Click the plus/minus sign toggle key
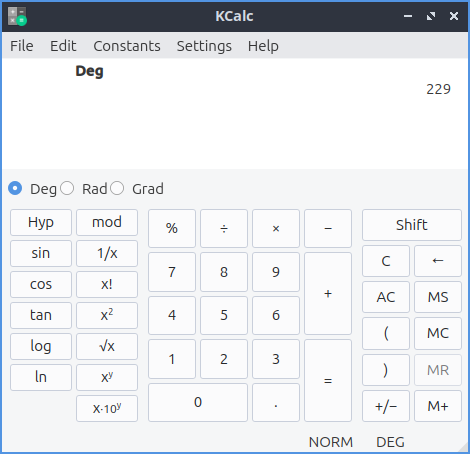This screenshot has width=470, height=454. tap(386, 406)
